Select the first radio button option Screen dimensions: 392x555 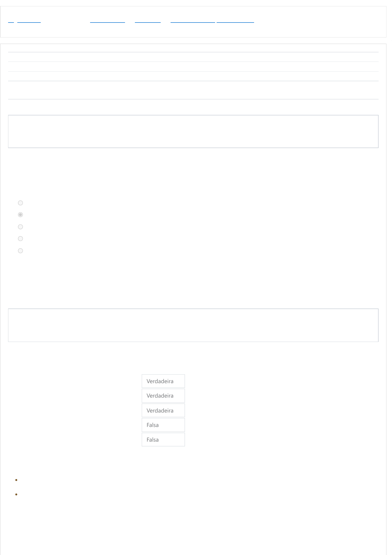click(x=20, y=203)
